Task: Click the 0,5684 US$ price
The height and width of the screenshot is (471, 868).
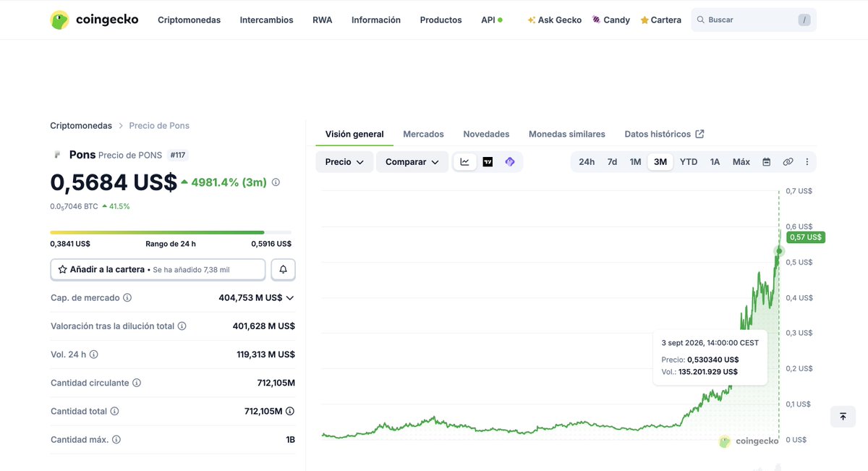Action: coord(114,182)
